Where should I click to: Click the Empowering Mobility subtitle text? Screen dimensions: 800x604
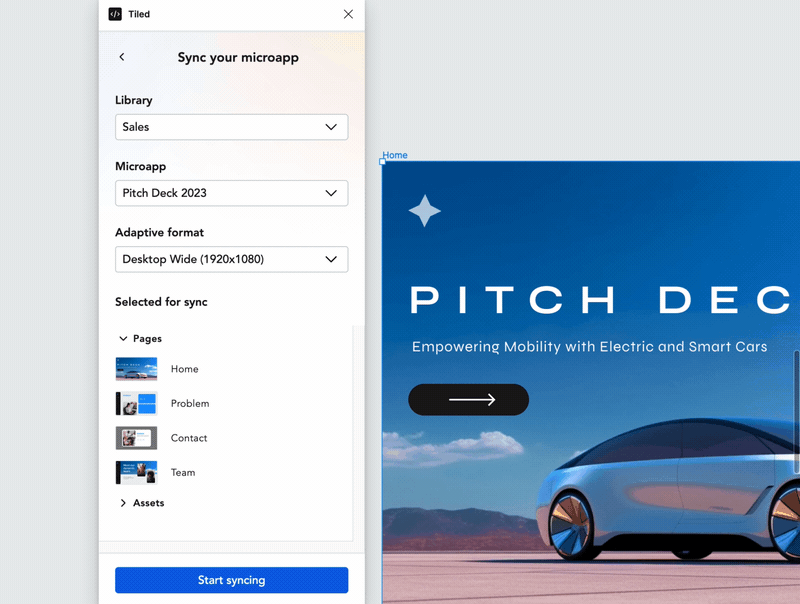coord(589,347)
